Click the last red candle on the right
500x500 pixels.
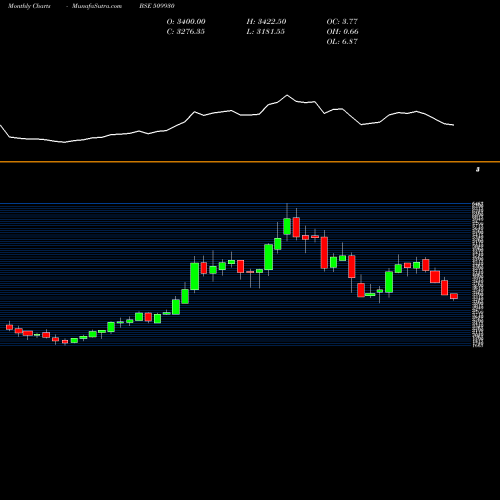(x=454, y=296)
